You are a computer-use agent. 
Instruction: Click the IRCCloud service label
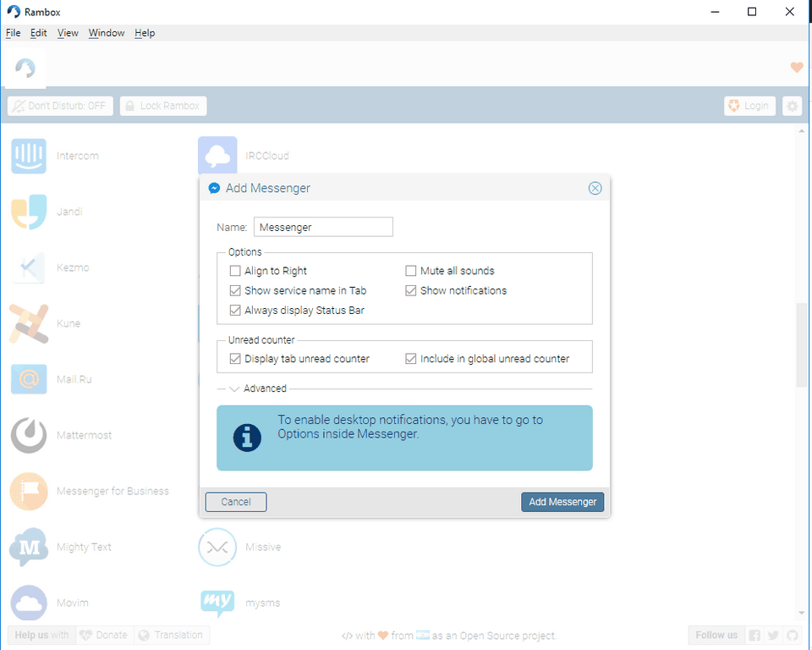(x=267, y=156)
